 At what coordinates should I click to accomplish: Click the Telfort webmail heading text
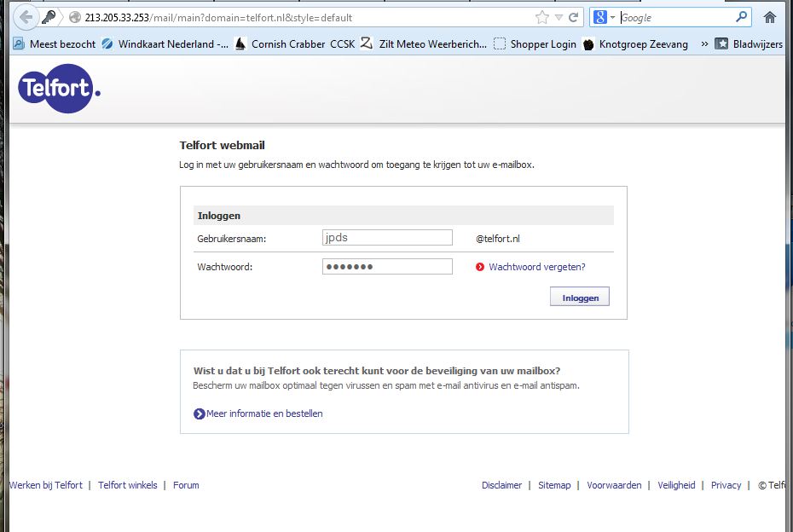click(222, 145)
